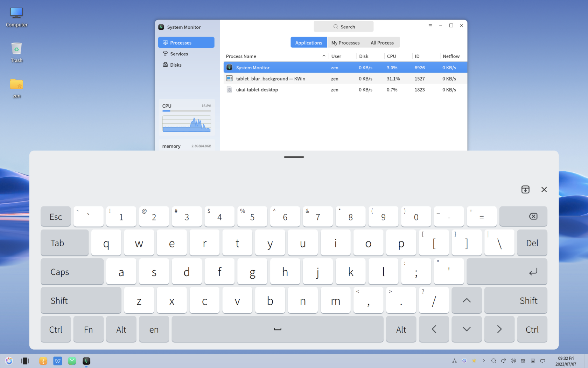Toggle the left Alt key
Image resolution: width=588 pixels, height=368 pixels.
tap(121, 329)
